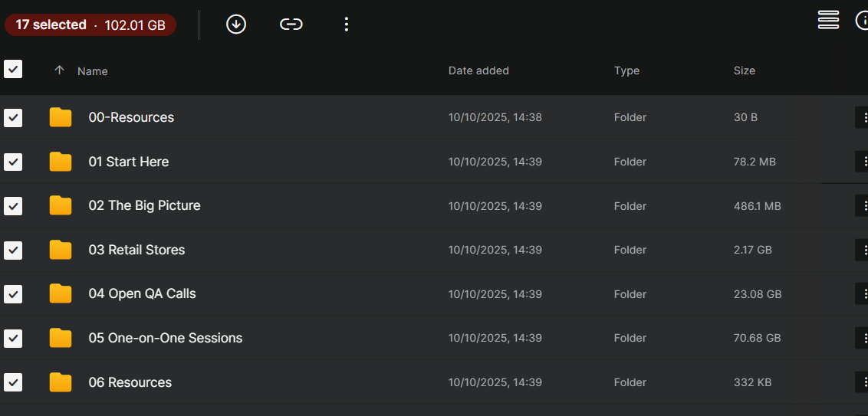Open the info panel icon
The width and height of the screenshot is (868, 416).
863,20
